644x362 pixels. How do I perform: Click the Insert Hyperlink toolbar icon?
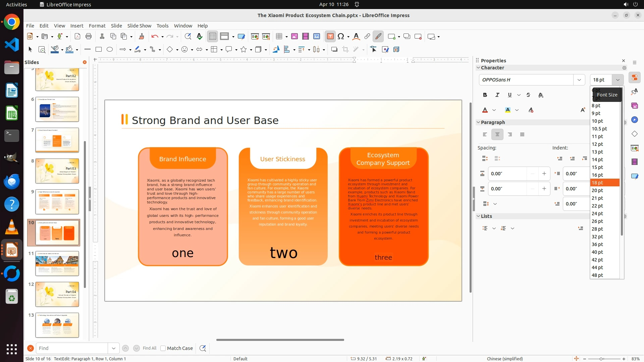tap(367, 37)
